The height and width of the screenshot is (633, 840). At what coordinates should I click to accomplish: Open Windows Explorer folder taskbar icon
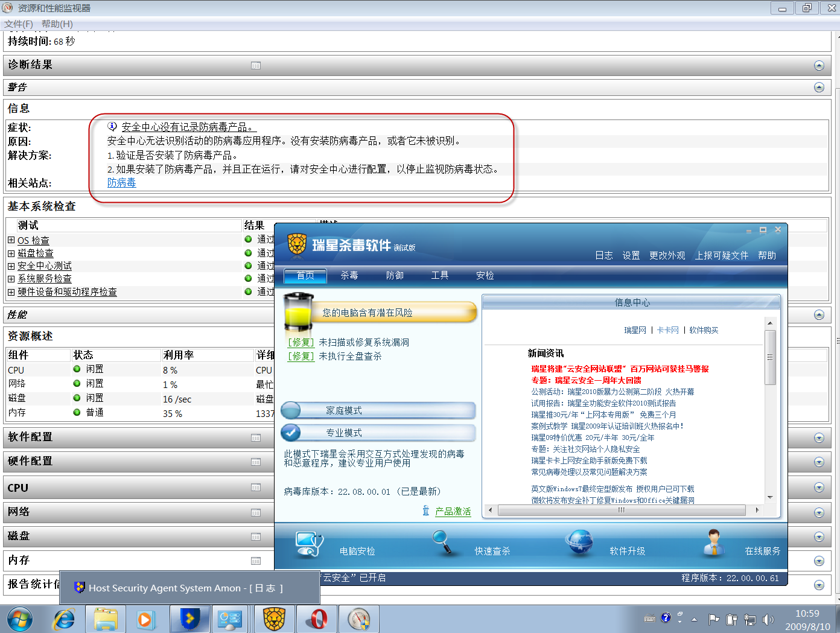[106, 619]
